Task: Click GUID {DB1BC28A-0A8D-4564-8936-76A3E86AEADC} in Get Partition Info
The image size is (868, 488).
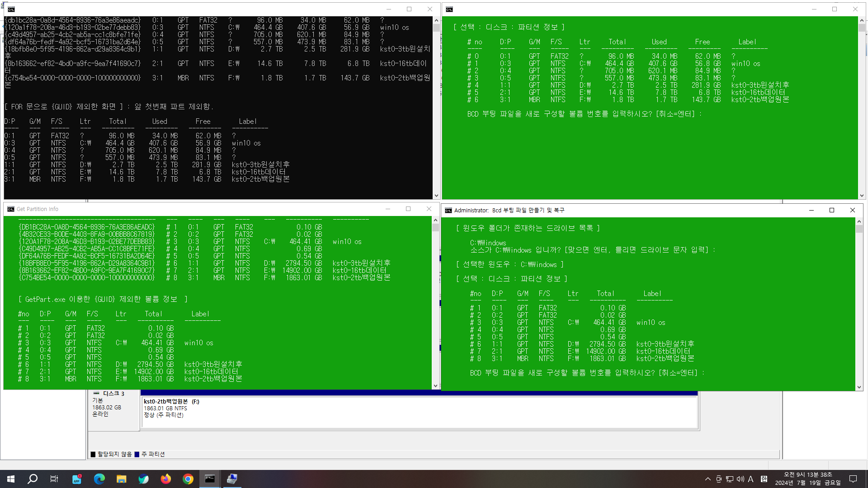Action: [x=87, y=227]
